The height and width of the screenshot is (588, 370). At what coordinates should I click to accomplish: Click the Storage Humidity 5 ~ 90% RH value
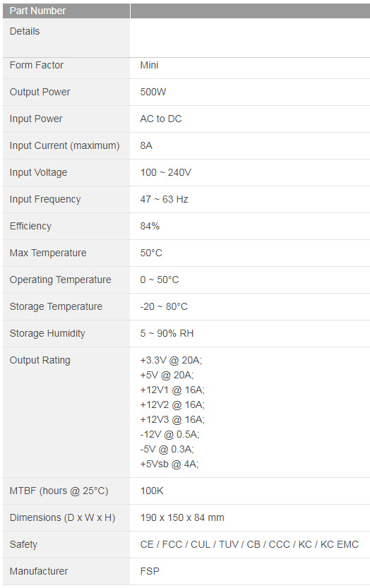click(167, 333)
